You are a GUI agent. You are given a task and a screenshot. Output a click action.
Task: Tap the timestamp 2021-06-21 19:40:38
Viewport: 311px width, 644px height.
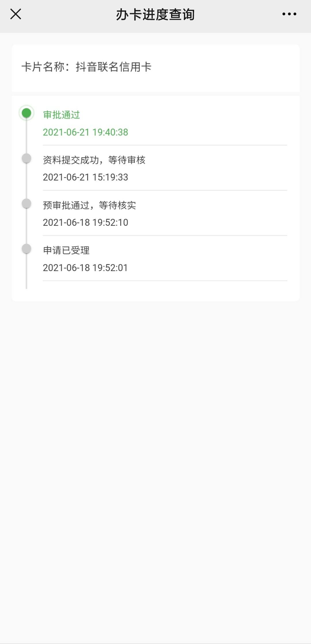pos(86,132)
